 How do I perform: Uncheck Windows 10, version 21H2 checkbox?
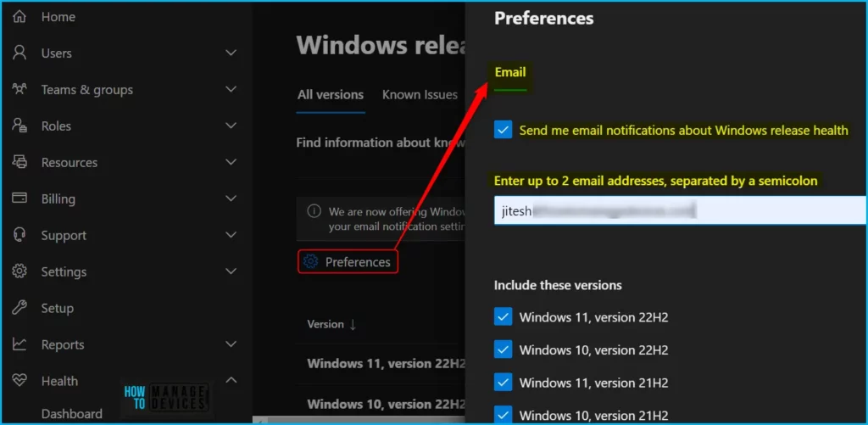[504, 415]
